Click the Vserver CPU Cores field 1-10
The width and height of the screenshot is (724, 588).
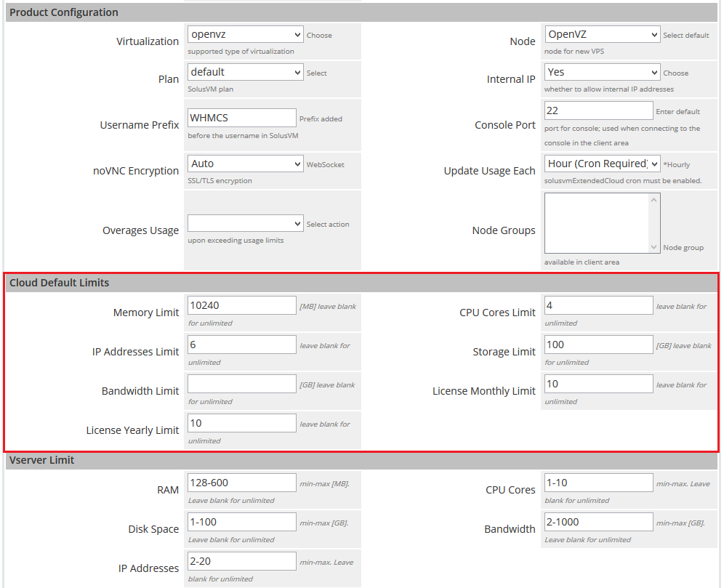[598, 483]
